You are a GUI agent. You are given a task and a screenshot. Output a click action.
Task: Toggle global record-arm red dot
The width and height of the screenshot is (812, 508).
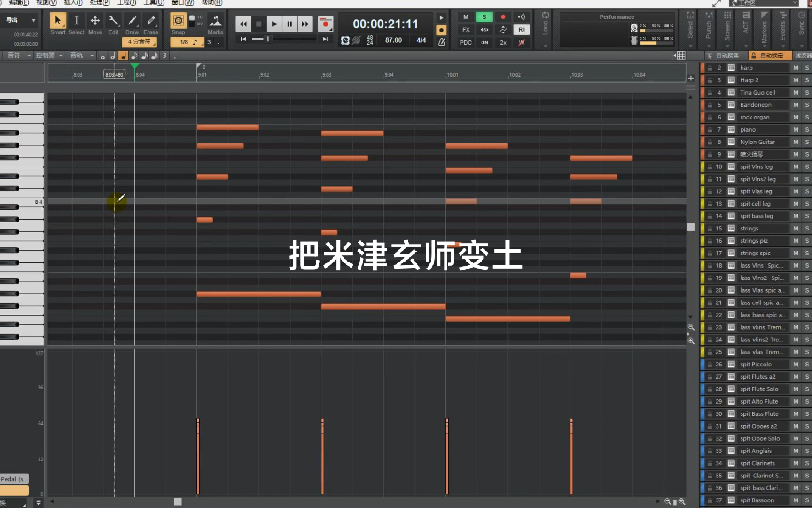point(503,17)
